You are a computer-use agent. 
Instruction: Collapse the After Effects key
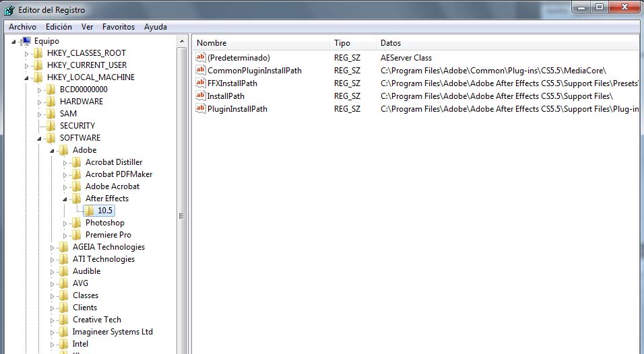65,199
